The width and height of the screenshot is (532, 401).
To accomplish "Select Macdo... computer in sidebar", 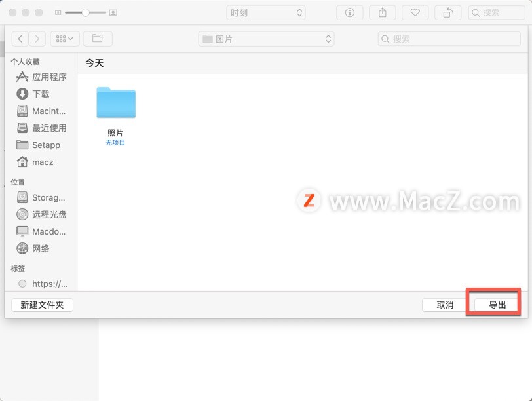I will click(x=41, y=231).
